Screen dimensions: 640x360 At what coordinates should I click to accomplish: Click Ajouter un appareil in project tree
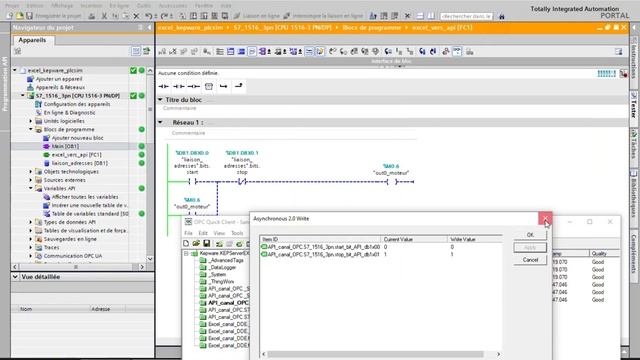[59, 79]
